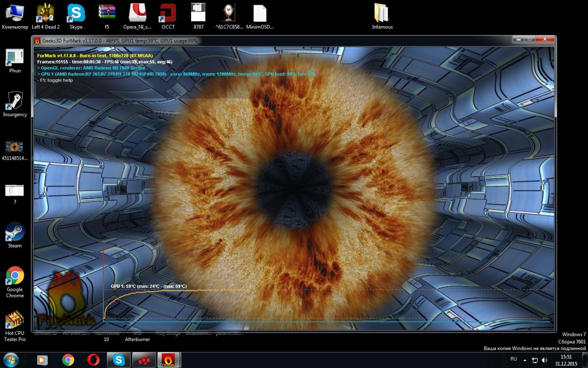Open the network tray icon
The image size is (588, 368).
535,360
